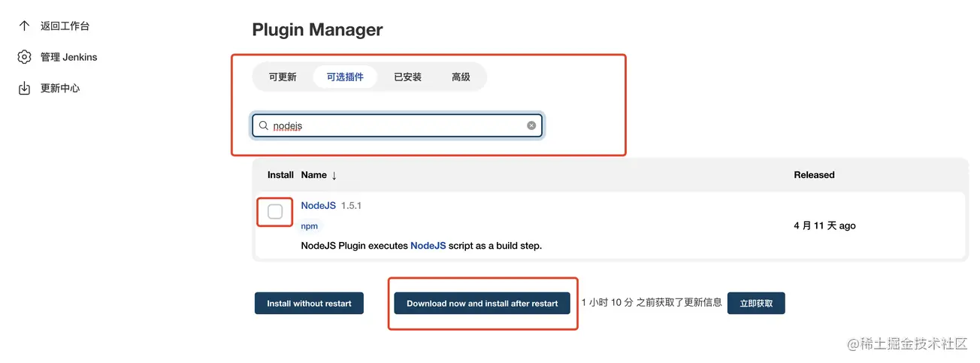Focus the plugin search input field
Image resolution: width=980 pixels, height=363 pixels.
click(x=398, y=126)
